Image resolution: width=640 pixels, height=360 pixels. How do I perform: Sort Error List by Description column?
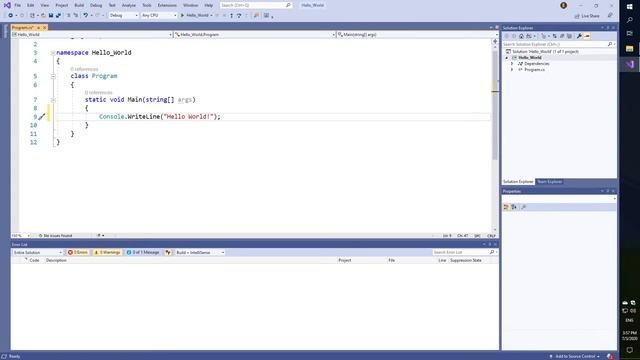click(56, 260)
